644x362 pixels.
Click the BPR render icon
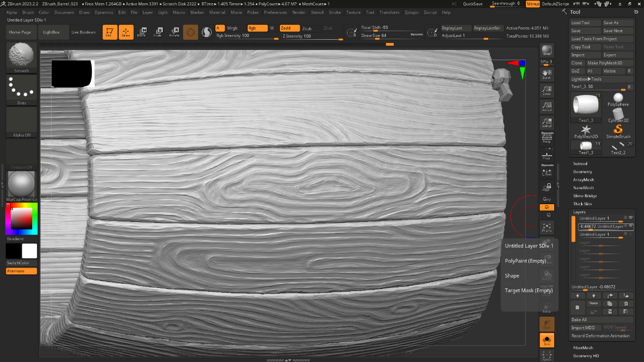[x=547, y=50]
